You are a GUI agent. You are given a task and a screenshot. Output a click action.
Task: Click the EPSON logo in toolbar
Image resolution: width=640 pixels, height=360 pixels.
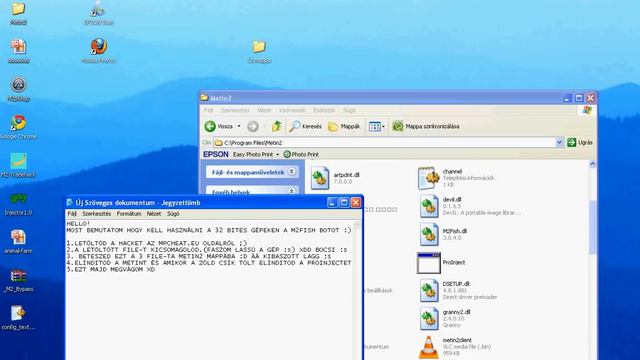tap(216, 154)
